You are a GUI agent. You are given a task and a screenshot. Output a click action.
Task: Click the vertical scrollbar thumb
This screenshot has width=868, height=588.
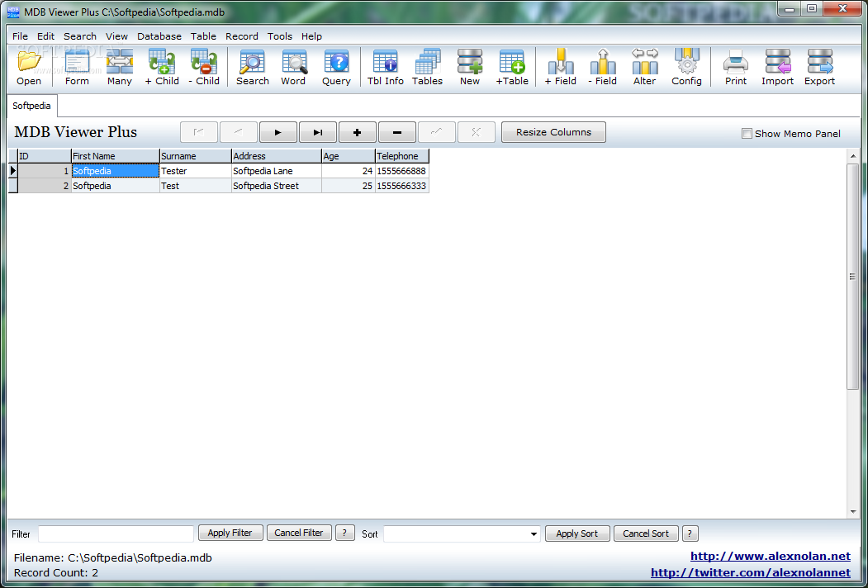[x=852, y=277]
